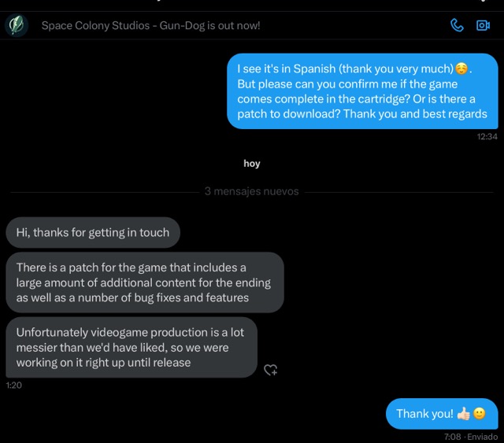Select the blue message asking about Spanish

(362, 91)
